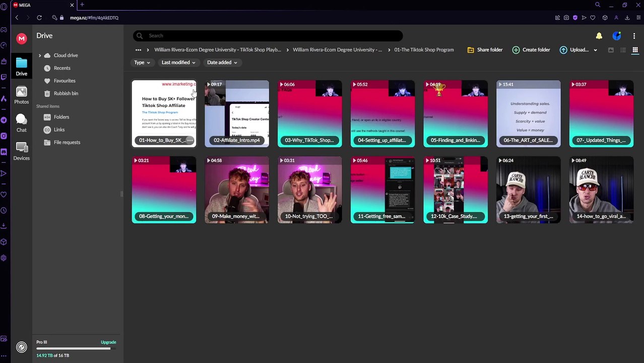Click the bookmark heart icon in the address bar

tap(593, 18)
